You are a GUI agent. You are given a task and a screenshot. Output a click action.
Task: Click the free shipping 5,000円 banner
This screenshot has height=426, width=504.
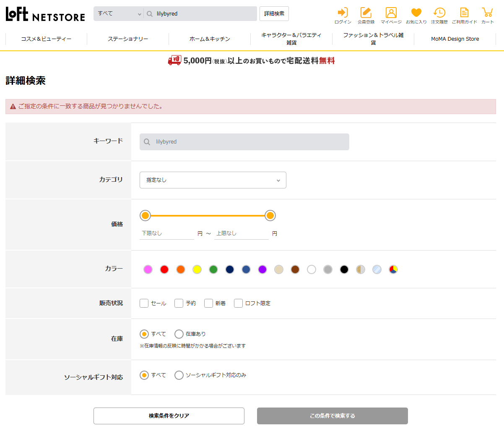(252, 61)
